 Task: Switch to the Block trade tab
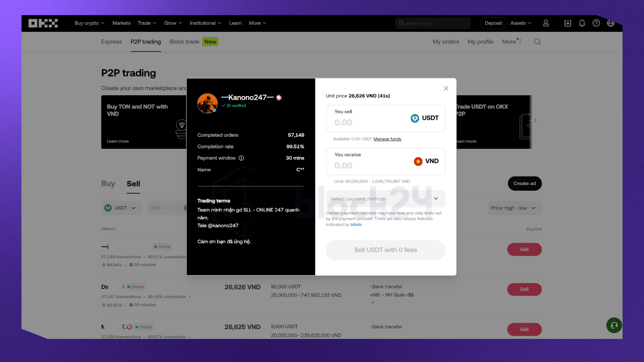[x=184, y=42]
